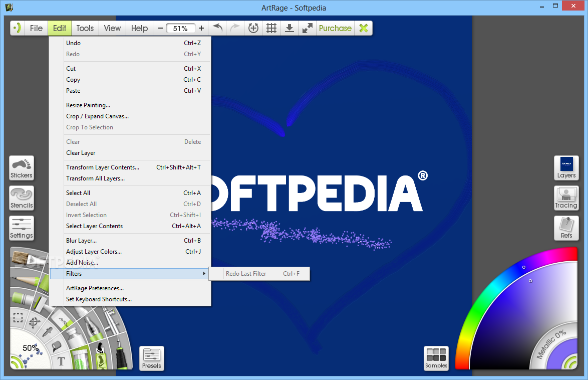Choose Transform Layer Contents...
The width and height of the screenshot is (588, 380).
(131, 167)
